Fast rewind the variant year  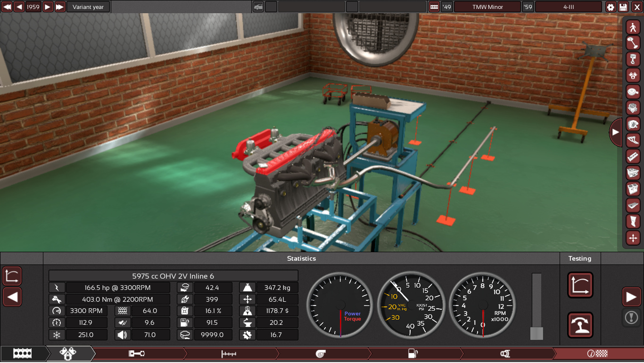click(7, 7)
